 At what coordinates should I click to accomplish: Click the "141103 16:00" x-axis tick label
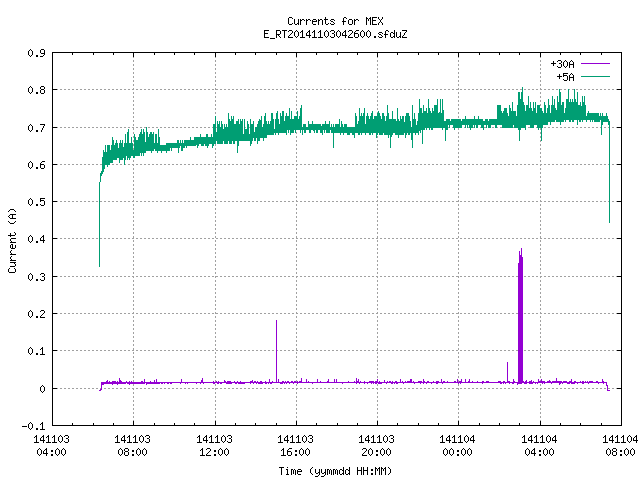(x=295, y=446)
